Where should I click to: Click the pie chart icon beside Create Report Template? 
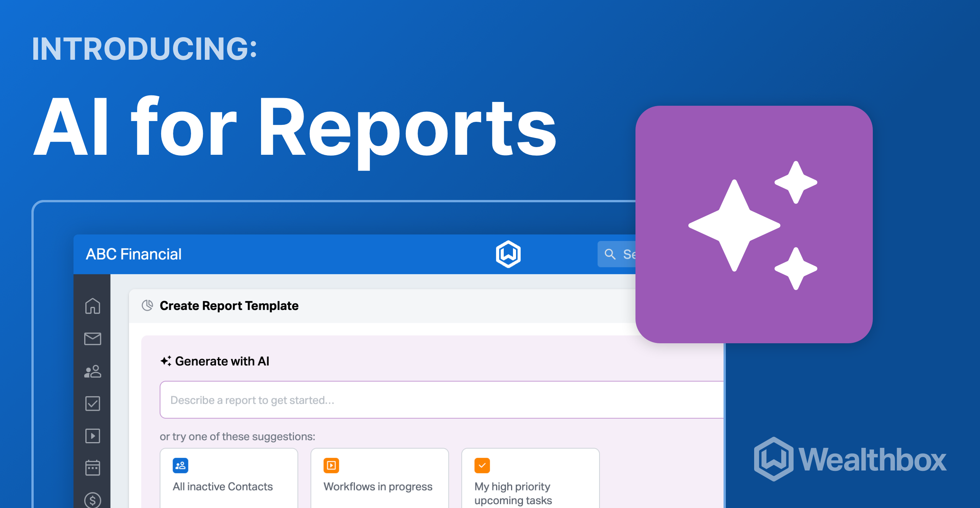(x=147, y=305)
